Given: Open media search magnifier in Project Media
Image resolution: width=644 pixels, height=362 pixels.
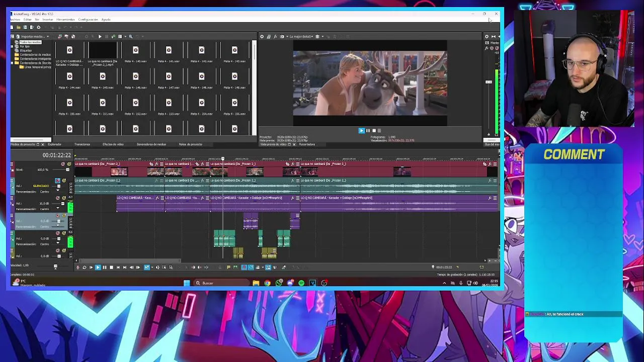Looking at the screenshot, I should click(x=130, y=36).
